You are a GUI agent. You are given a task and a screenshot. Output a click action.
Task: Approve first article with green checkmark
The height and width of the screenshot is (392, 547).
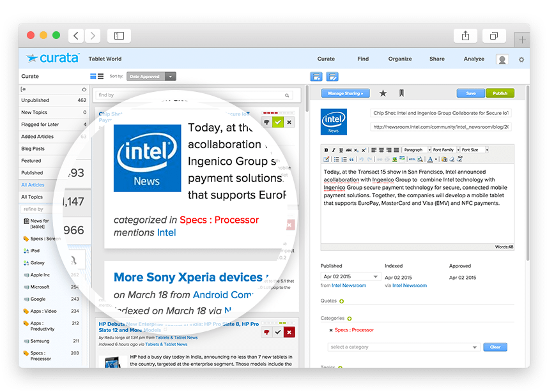(x=277, y=122)
